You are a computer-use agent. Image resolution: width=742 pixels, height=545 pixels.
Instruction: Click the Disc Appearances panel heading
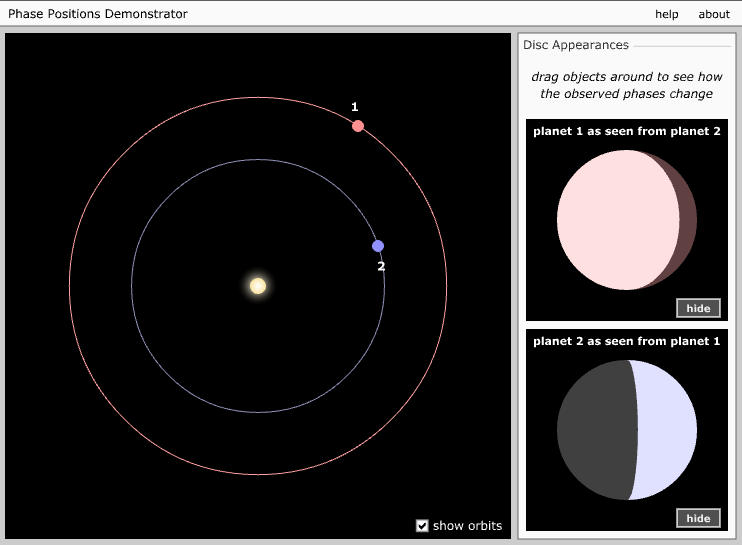tap(576, 45)
